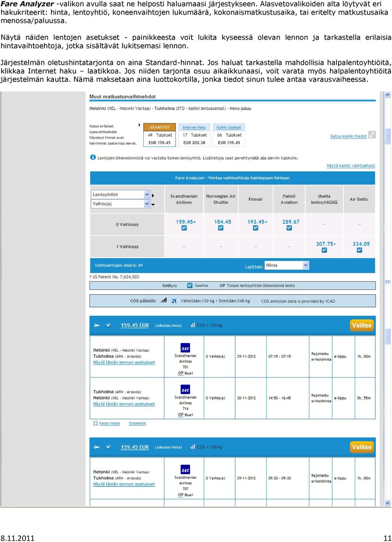392x542 pixels.
Task: Click 307.75+ price for Useita lentoyhtiöitä
Action: tap(326, 244)
